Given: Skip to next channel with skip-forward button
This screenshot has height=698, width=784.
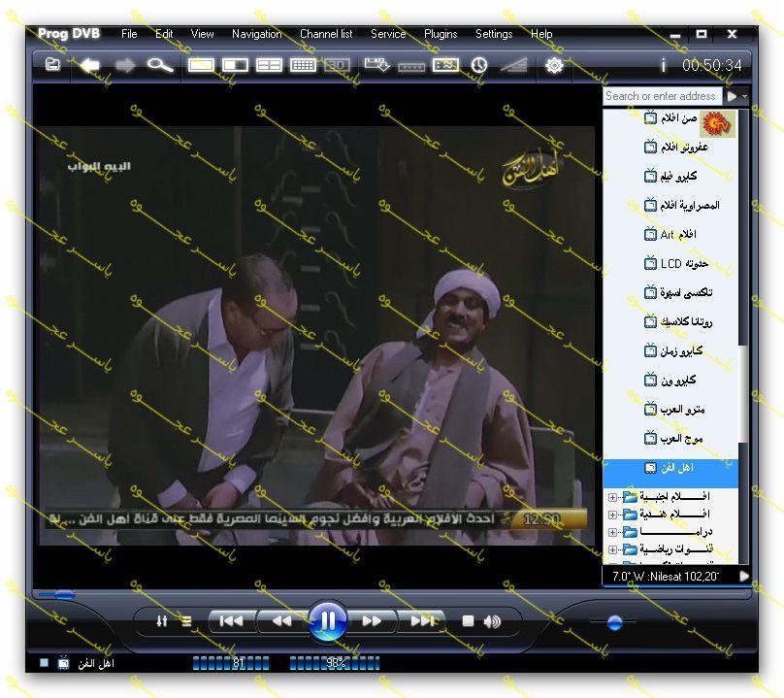Looking at the screenshot, I should click(422, 621).
